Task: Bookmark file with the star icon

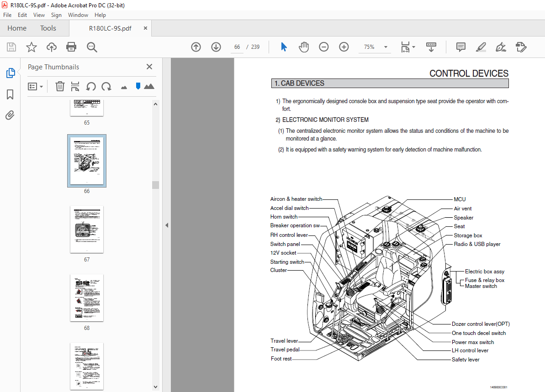Action: [x=32, y=47]
